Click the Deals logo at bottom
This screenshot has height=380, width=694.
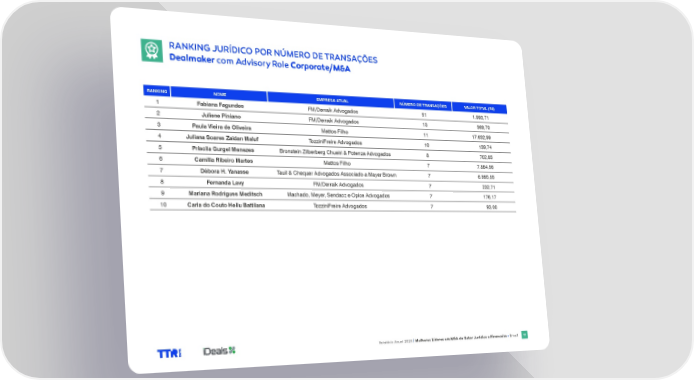(x=219, y=351)
